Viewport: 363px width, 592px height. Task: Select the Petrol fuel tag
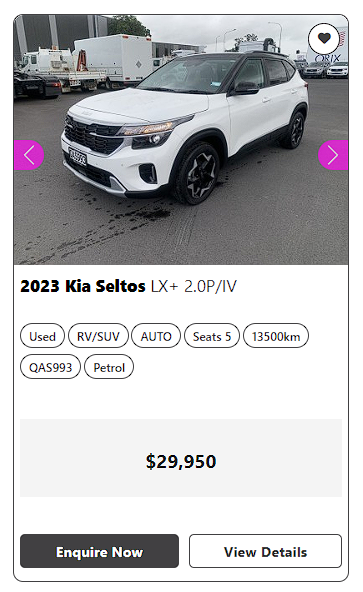109,367
